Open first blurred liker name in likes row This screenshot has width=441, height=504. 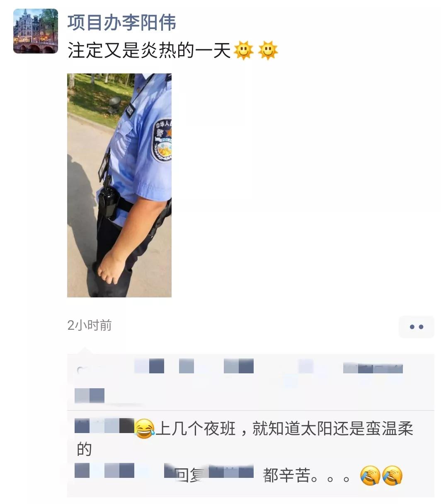click(149, 366)
